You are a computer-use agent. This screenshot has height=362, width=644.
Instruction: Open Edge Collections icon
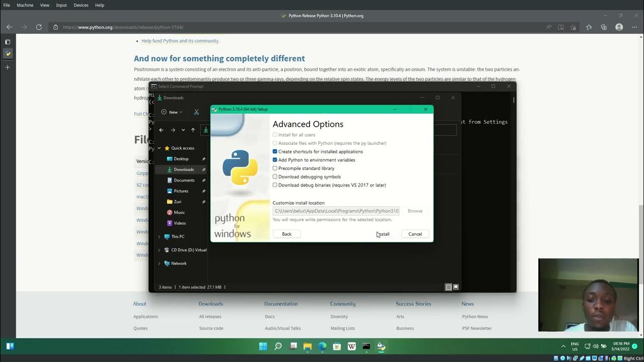(604, 27)
